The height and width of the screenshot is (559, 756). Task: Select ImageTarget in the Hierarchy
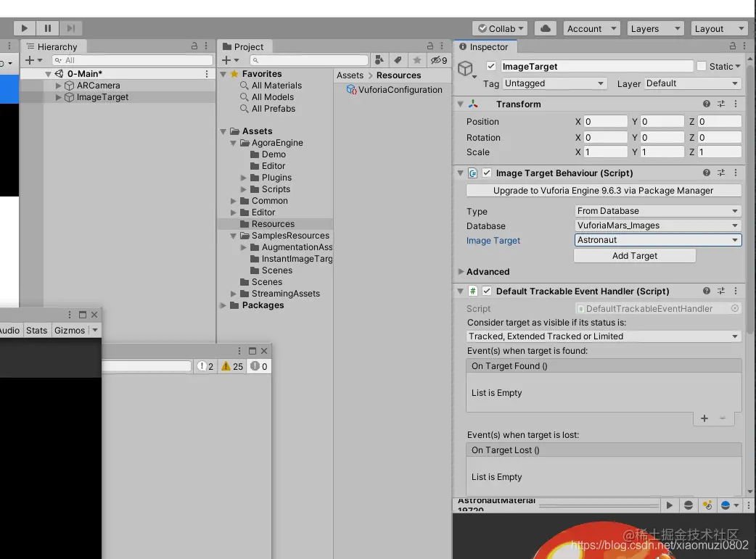[102, 97]
